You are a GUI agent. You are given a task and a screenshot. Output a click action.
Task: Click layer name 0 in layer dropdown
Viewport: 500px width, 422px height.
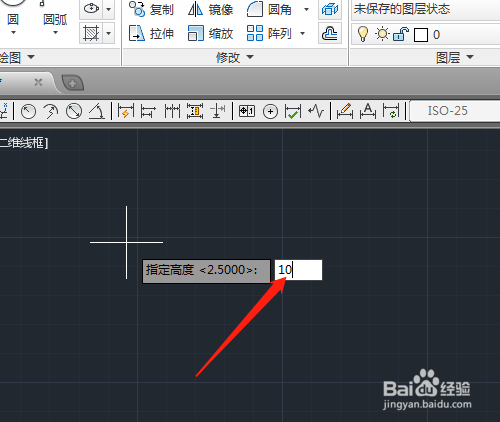point(436,35)
